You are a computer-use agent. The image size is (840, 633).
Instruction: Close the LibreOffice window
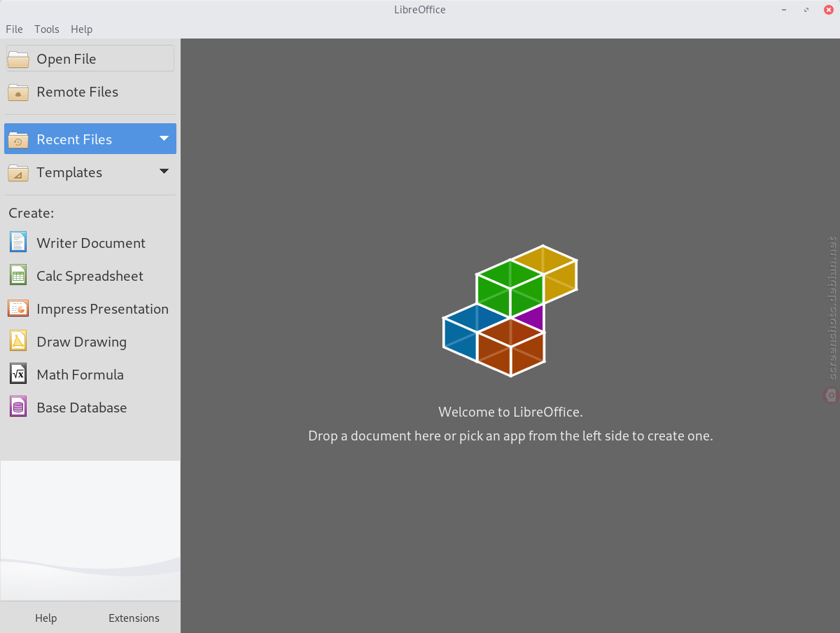(829, 10)
